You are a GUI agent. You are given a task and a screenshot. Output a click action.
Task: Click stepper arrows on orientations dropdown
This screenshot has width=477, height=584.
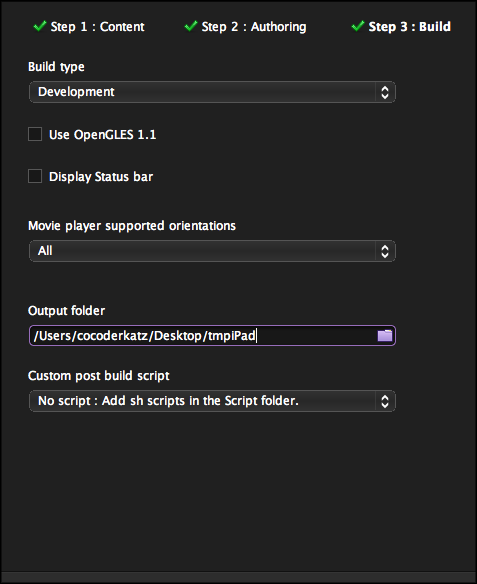(x=385, y=251)
